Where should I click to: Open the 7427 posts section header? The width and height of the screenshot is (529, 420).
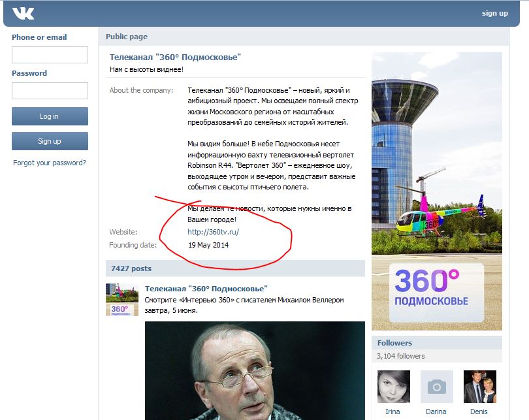131,268
